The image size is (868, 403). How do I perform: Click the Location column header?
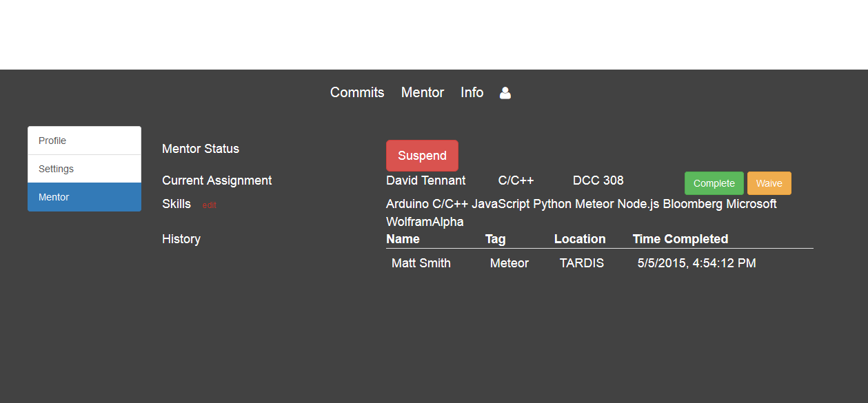click(580, 239)
